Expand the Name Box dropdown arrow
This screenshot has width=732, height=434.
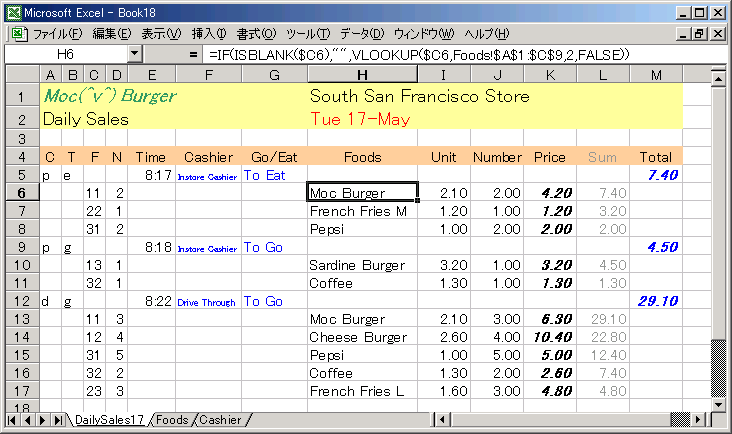pos(134,54)
